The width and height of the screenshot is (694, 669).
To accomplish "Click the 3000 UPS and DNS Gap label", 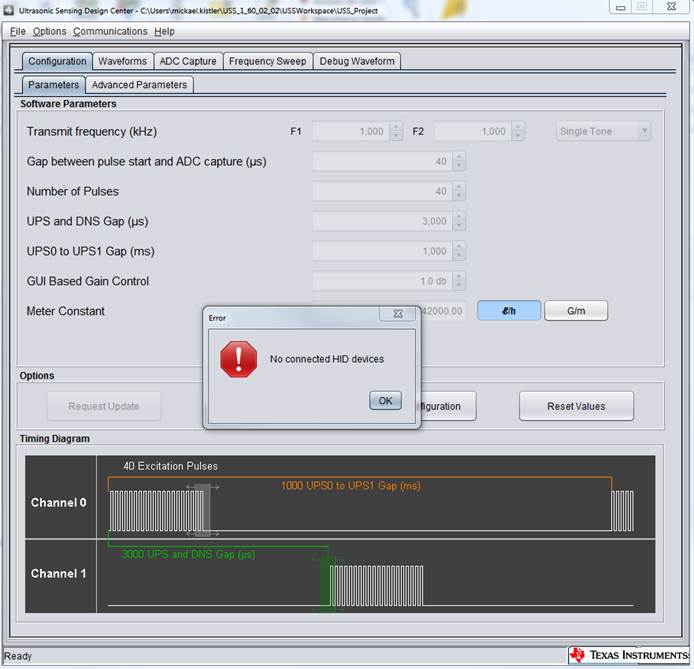I will tap(189, 554).
